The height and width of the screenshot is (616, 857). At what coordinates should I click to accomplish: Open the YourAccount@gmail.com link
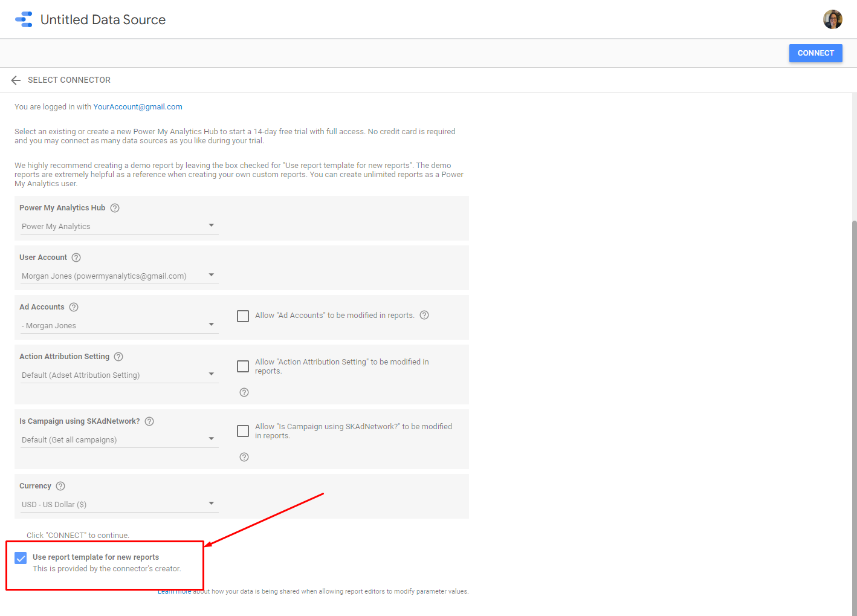point(138,107)
